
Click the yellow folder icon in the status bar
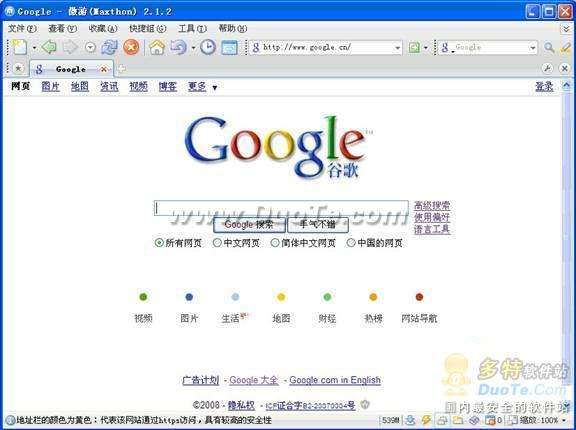458,420
